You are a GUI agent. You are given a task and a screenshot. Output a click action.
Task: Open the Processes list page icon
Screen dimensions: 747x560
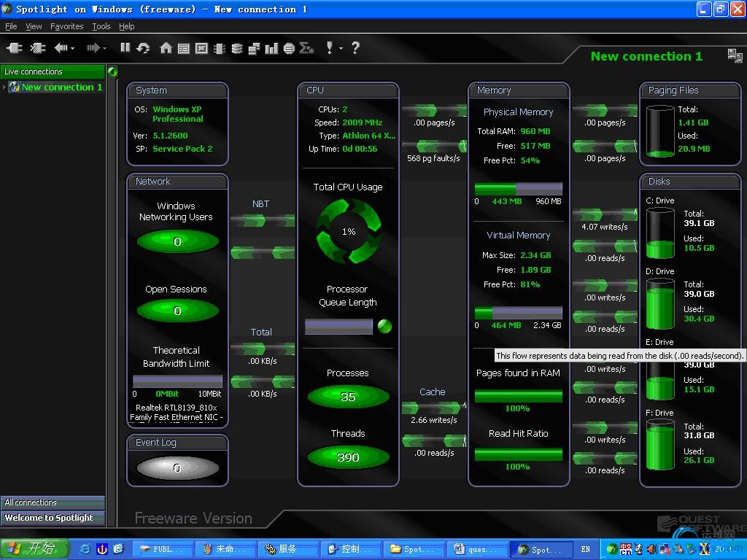(183, 48)
